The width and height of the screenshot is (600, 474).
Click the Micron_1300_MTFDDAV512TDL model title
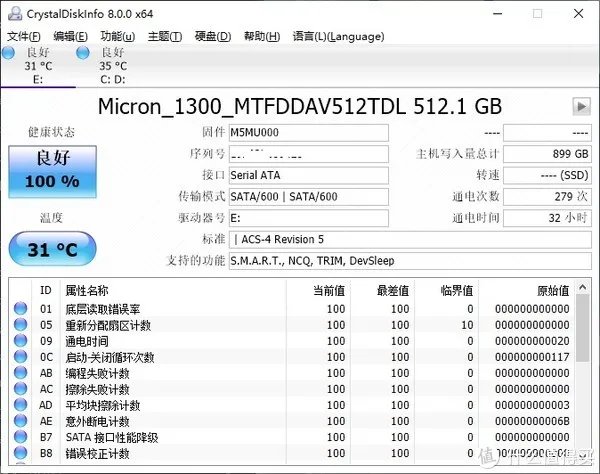coord(300,106)
